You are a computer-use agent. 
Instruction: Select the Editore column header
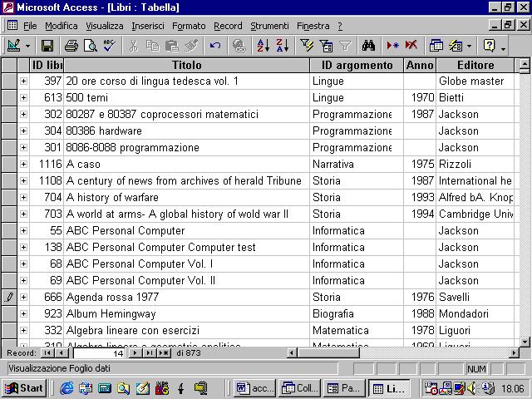coord(475,65)
